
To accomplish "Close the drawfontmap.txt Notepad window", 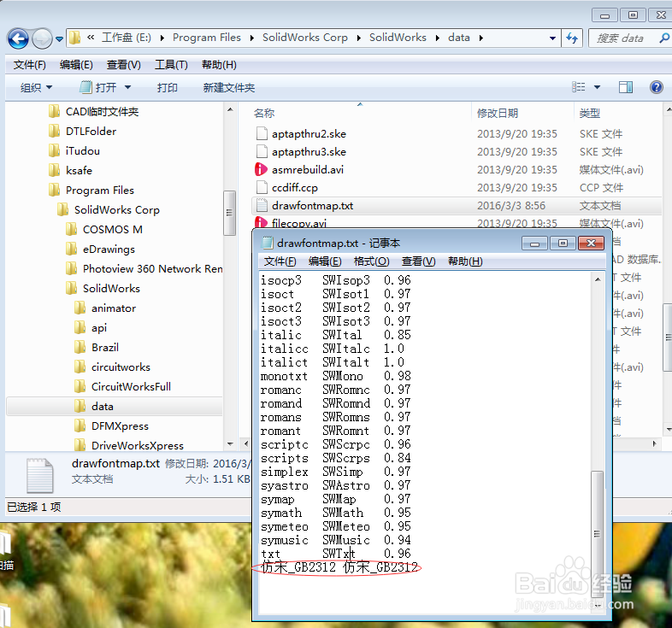I will tap(591, 244).
